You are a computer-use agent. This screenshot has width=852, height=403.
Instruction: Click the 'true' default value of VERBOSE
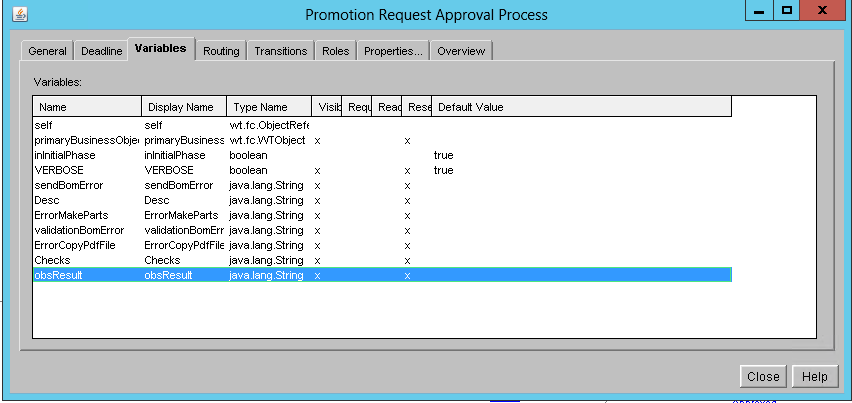pos(443,171)
